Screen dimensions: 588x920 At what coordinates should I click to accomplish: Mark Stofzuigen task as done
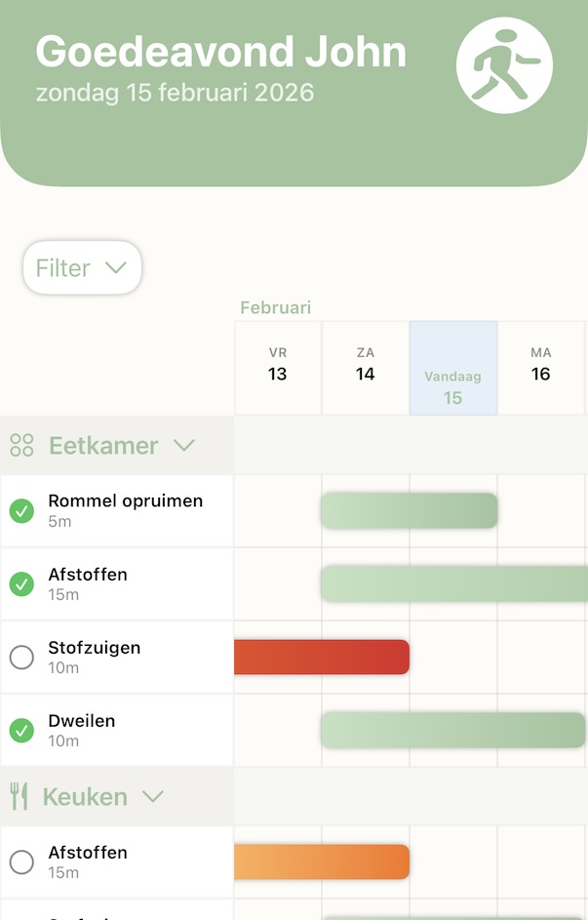click(21, 657)
